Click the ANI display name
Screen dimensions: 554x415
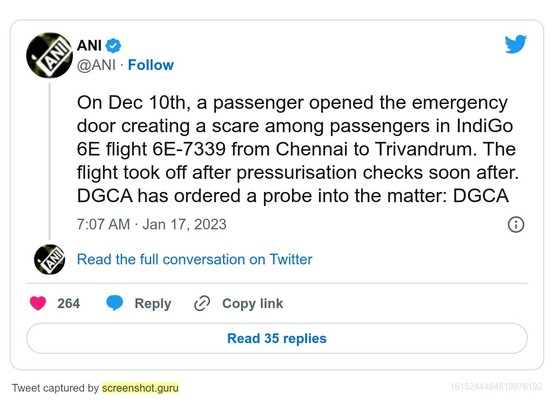click(89, 46)
